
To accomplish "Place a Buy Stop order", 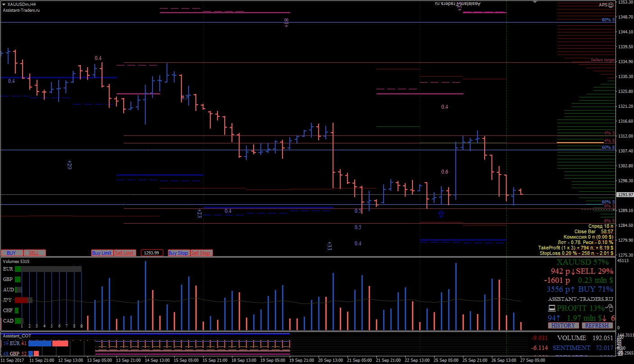I will click(178, 253).
